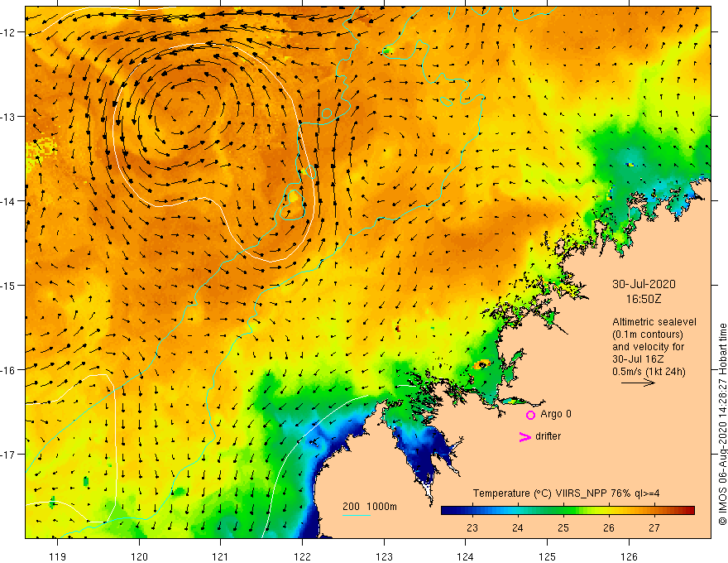Click the latitude -13 axis label
The width and height of the screenshot is (728, 563).
[8, 117]
